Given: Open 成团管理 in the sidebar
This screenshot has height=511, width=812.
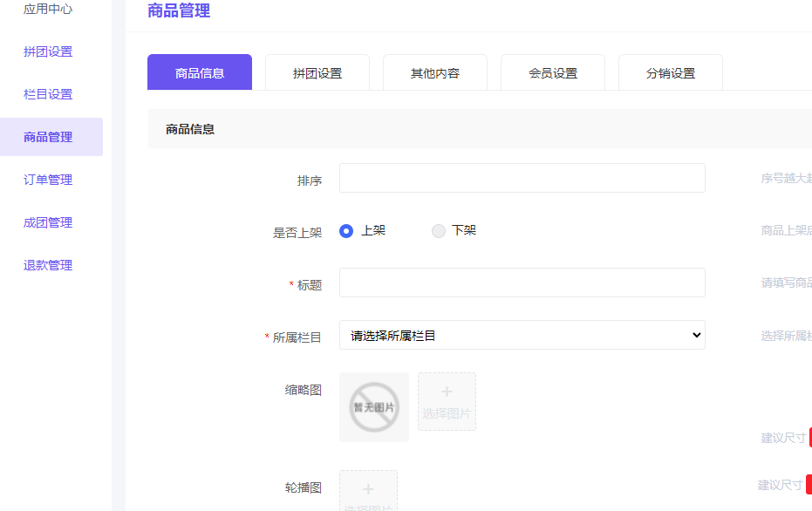Looking at the screenshot, I should (x=48, y=222).
